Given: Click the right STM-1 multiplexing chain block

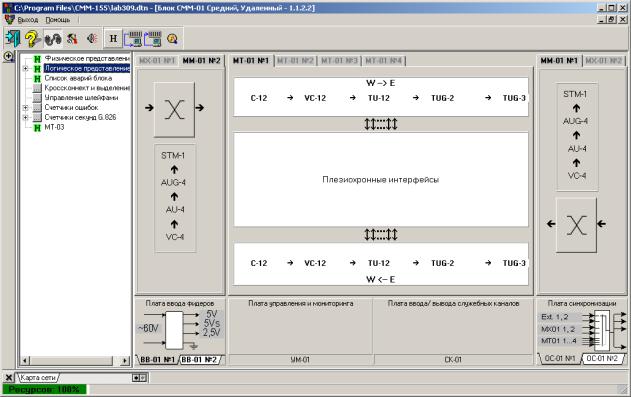Looking at the screenshot, I should click(x=577, y=136).
